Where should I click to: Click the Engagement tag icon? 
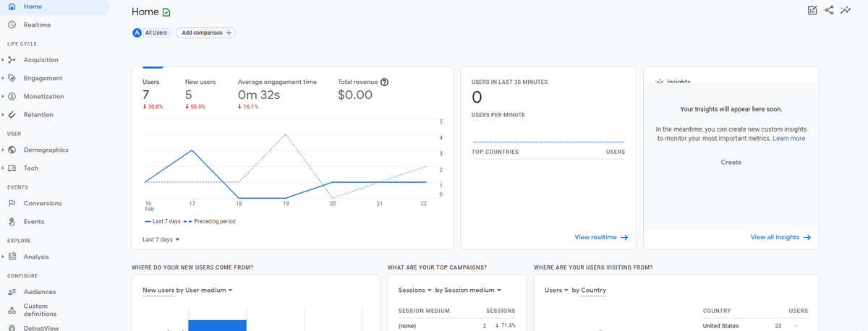click(x=12, y=78)
